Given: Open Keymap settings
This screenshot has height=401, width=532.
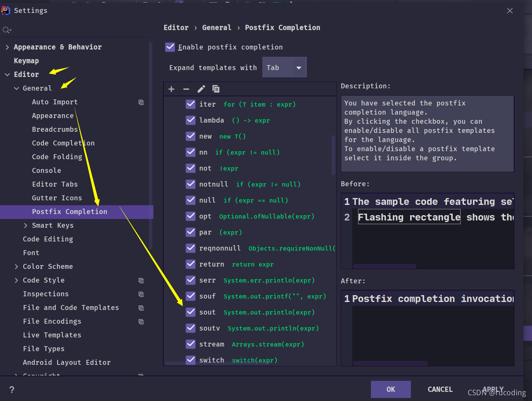Looking at the screenshot, I should (26, 61).
